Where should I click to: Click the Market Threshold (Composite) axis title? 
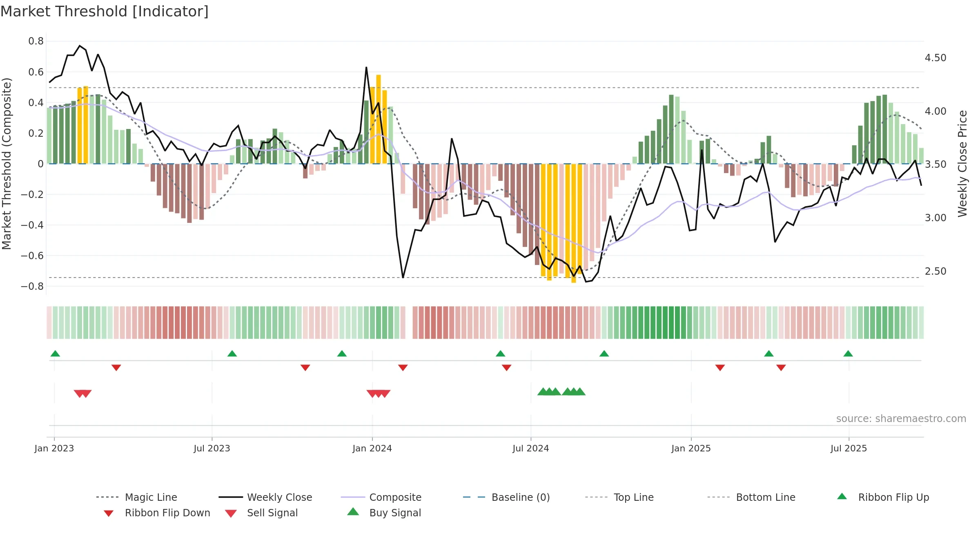coord(7,163)
